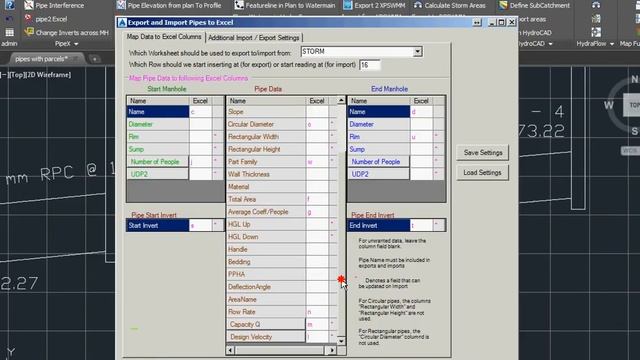Select End Manhole Sump row
This screenshot has width=640, height=360.
pos(378,149)
